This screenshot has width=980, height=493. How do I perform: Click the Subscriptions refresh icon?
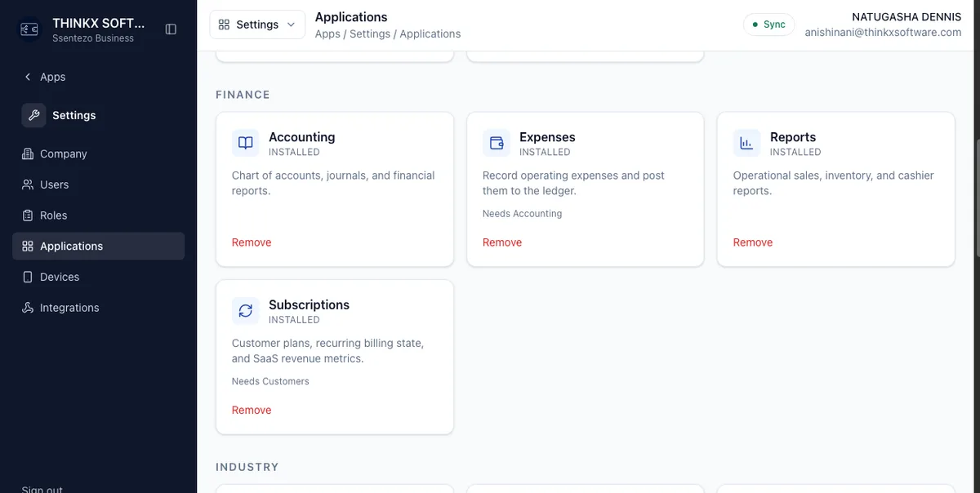(246, 310)
